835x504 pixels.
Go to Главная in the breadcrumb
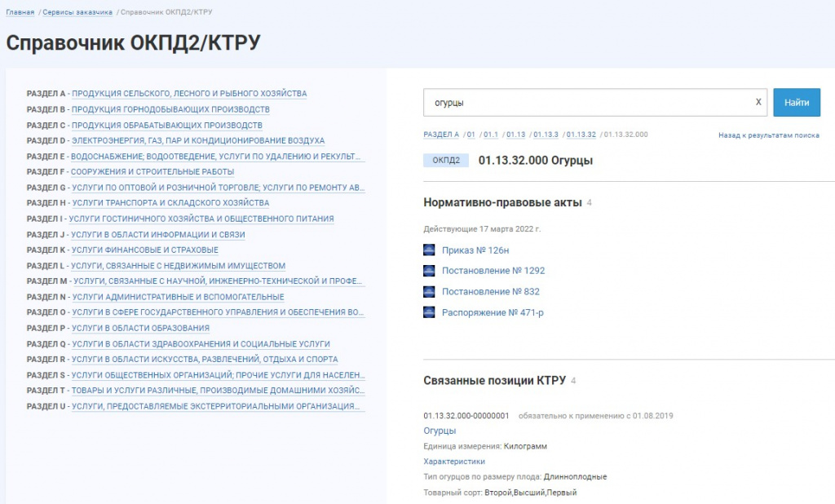[x=20, y=12]
